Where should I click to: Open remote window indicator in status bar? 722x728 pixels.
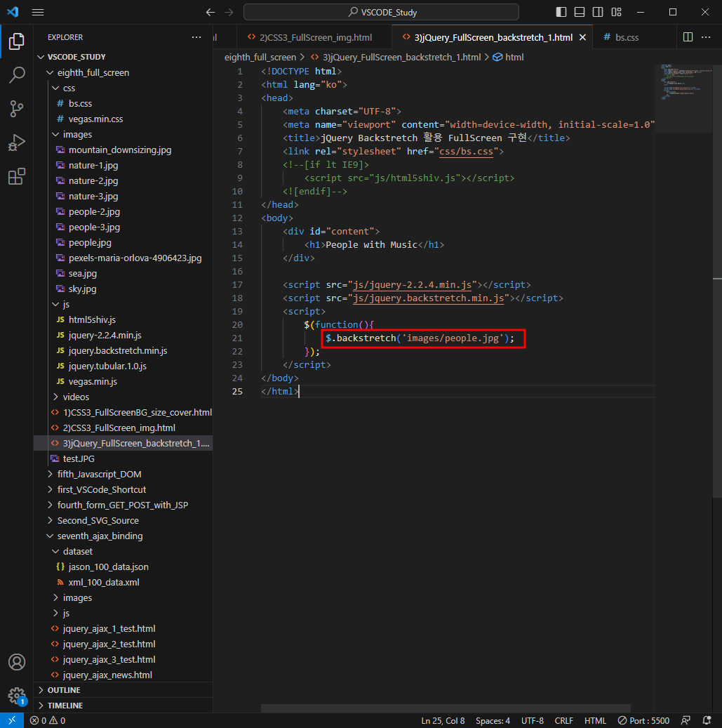(12, 720)
